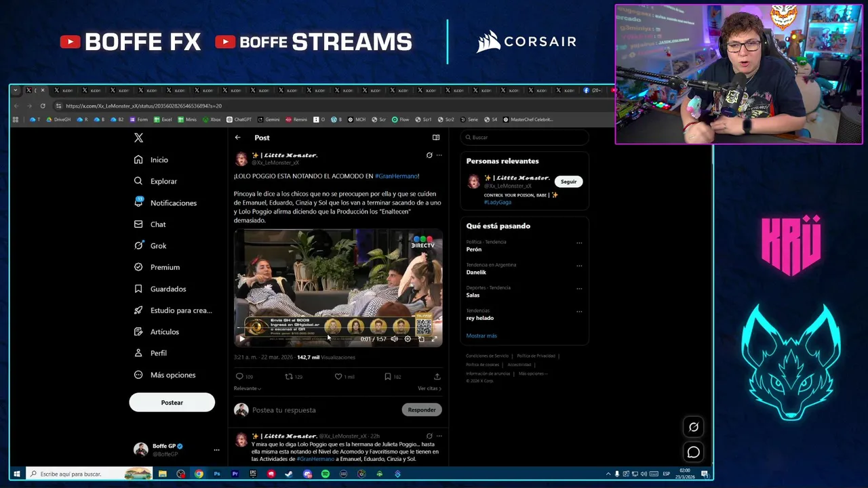Open the #LadyGaga hashtag link
This screenshot has width=868, height=488.
pos(497,202)
